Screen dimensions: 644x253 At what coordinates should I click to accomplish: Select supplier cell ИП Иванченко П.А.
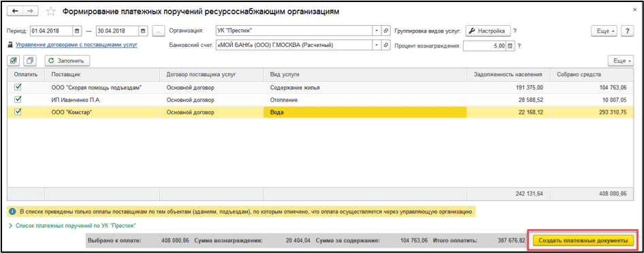[x=102, y=100]
